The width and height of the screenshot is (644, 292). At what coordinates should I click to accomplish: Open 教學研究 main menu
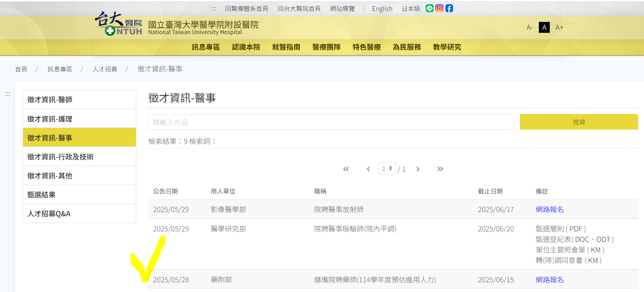(447, 47)
